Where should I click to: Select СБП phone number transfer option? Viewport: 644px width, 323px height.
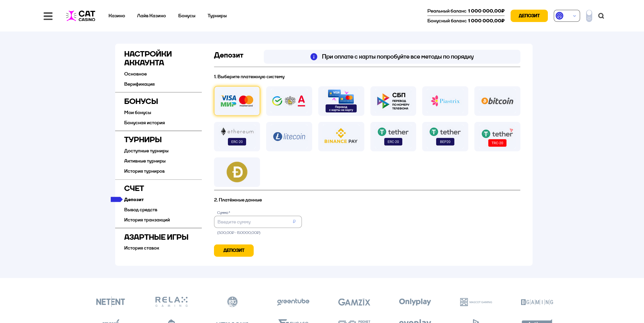click(x=393, y=101)
